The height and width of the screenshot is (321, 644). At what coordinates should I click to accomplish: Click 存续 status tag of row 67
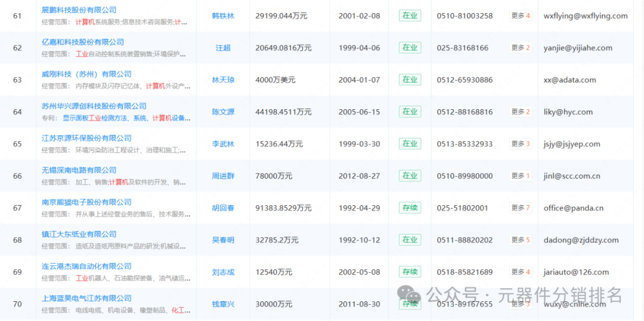pyautogui.click(x=410, y=208)
